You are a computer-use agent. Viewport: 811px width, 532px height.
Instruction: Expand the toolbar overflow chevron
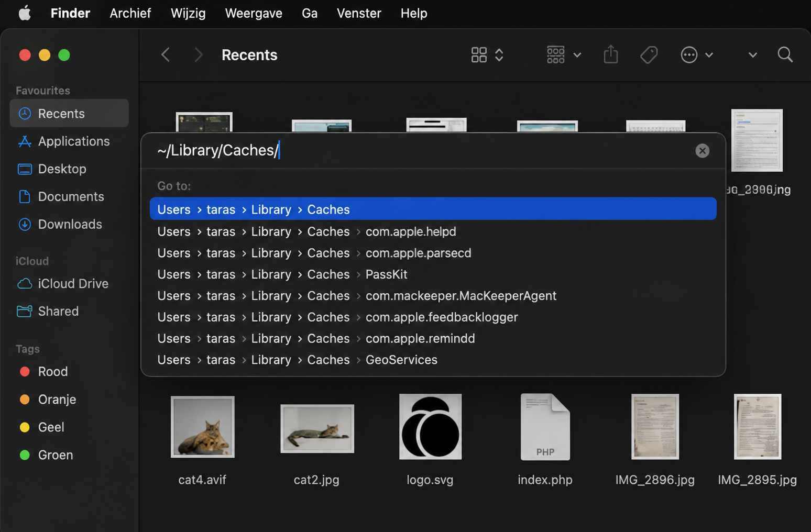pyautogui.click(x=753, y=54)
